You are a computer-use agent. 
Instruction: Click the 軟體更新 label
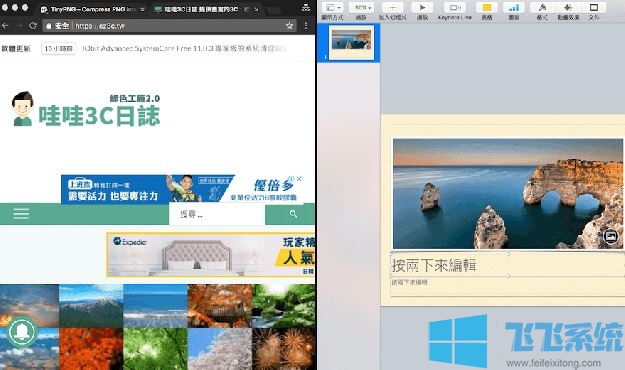(x=16, y=48)
